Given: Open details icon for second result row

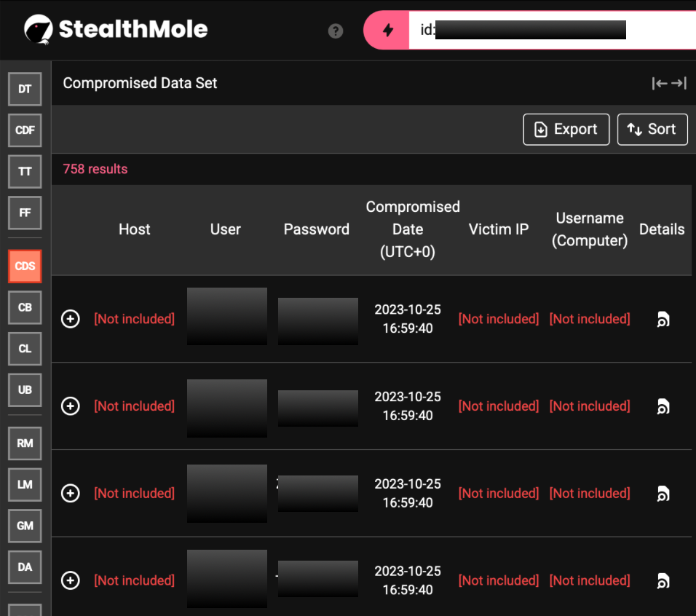Looking at the screenshot, I should pos(663,406).
